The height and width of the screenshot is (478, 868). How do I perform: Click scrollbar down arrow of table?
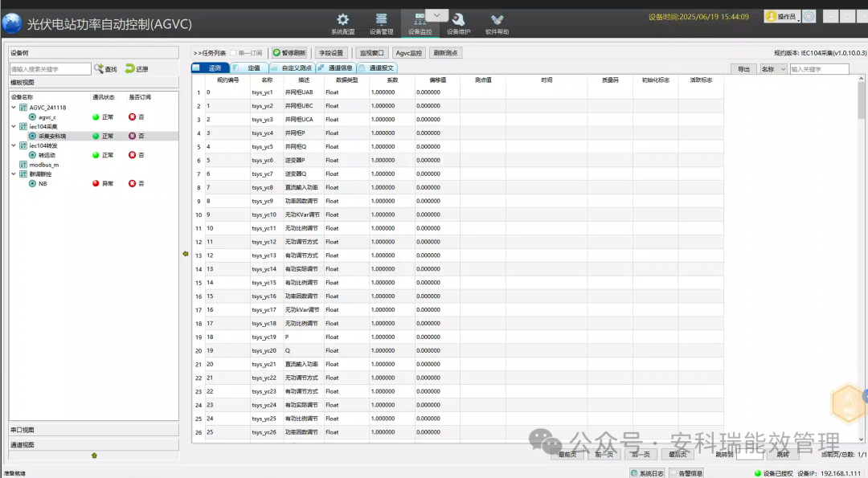pyautogui.click(x=861, y=439)
